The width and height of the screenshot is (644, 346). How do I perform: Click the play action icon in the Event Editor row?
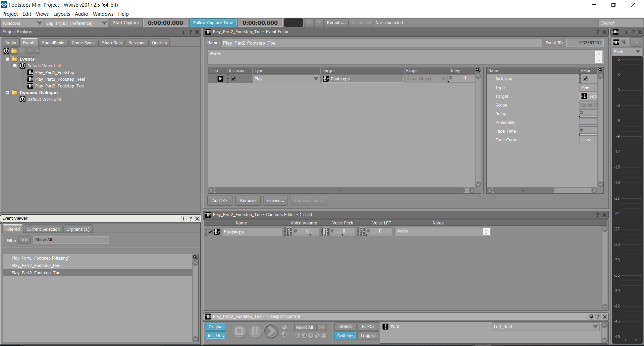(x=220, y=79)
